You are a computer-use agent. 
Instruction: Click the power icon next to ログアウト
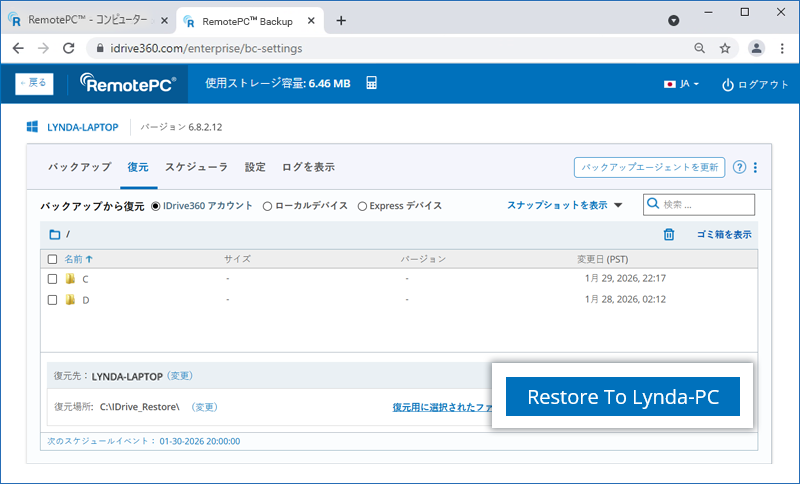click(x=728, y=85)
